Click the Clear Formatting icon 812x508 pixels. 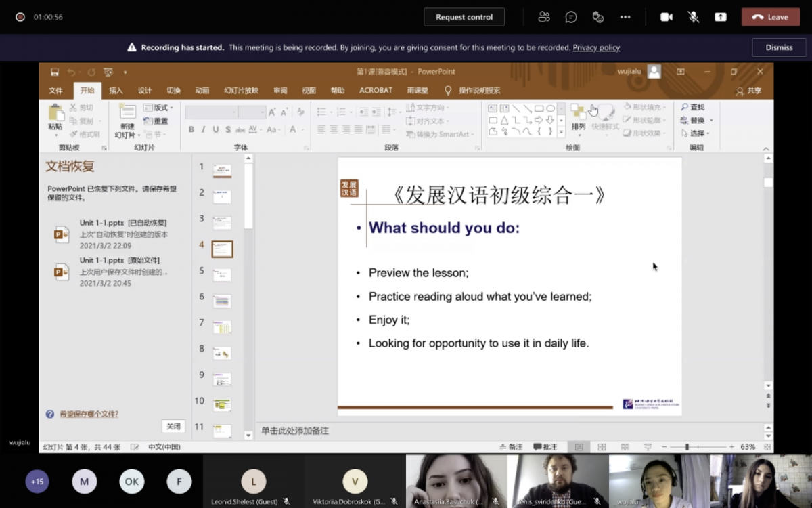point(301,112)
